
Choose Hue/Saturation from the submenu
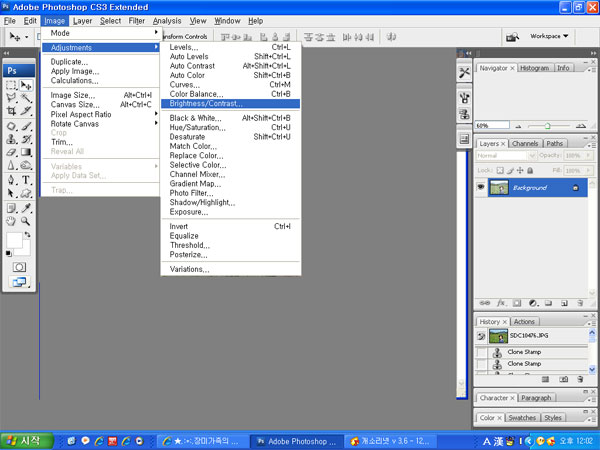230,127
